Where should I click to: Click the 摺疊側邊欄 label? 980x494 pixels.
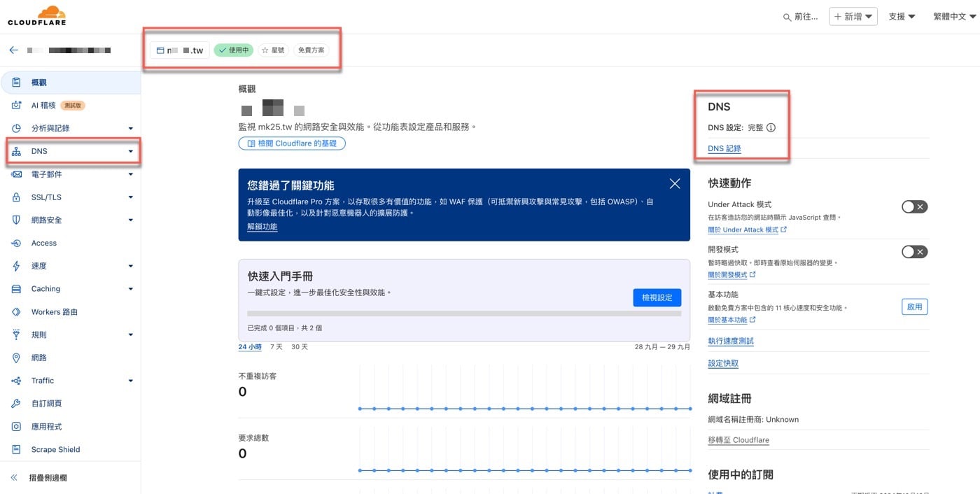[x=48, y=478]
